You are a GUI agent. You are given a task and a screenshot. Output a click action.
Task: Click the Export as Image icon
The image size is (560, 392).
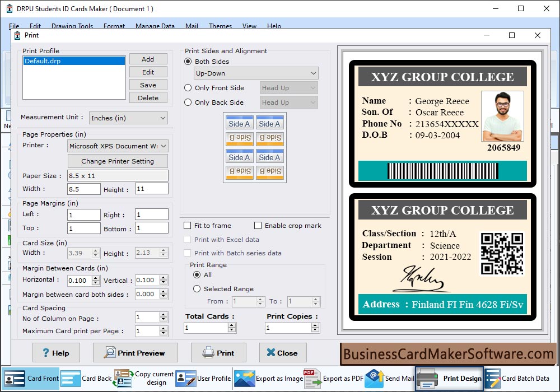pyautogui.click(x=244, y=379)
